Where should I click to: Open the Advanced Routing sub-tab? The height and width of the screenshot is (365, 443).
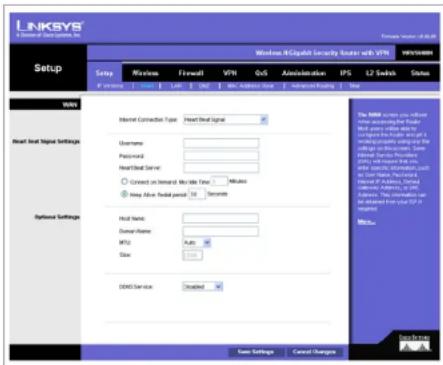coord(313,86)
